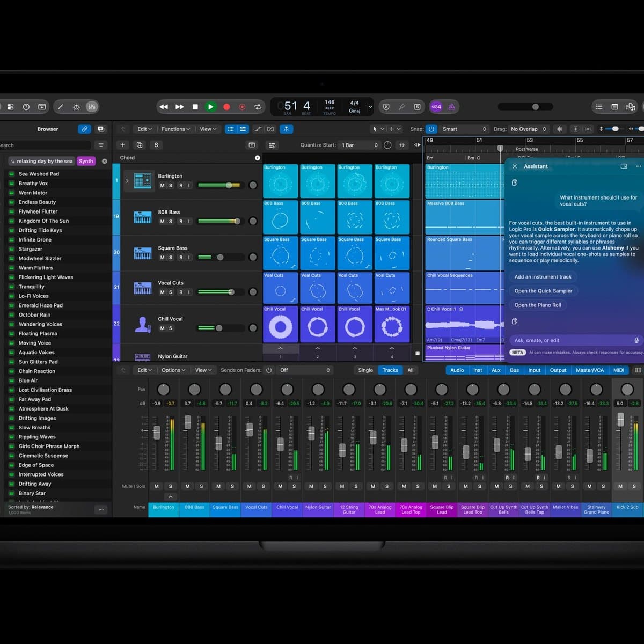Image resolution: width=644 pixels, height=644 pixels.
Task: Click the Burlington track volume slider
Action: [221, 185]
